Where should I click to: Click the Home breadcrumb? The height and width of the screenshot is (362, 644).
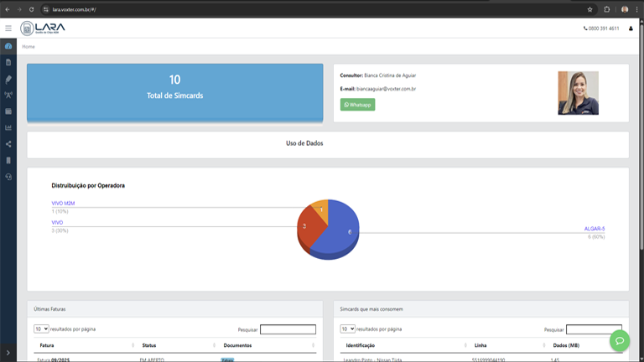(29, 47)
